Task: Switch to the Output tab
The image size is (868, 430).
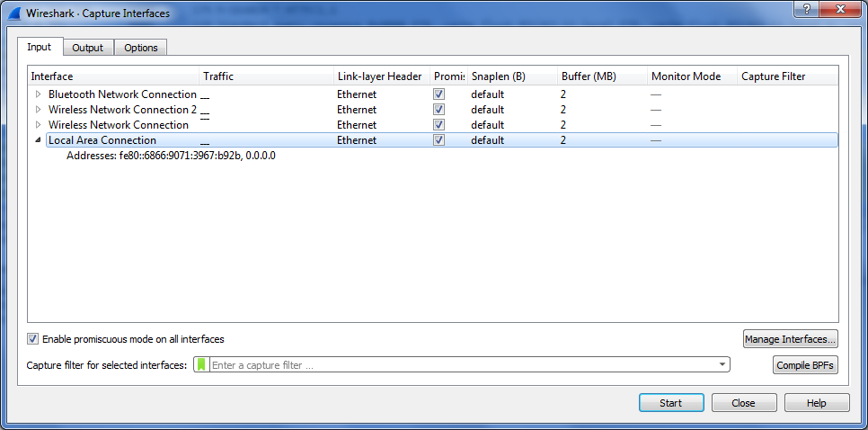Action: [87, 48]
